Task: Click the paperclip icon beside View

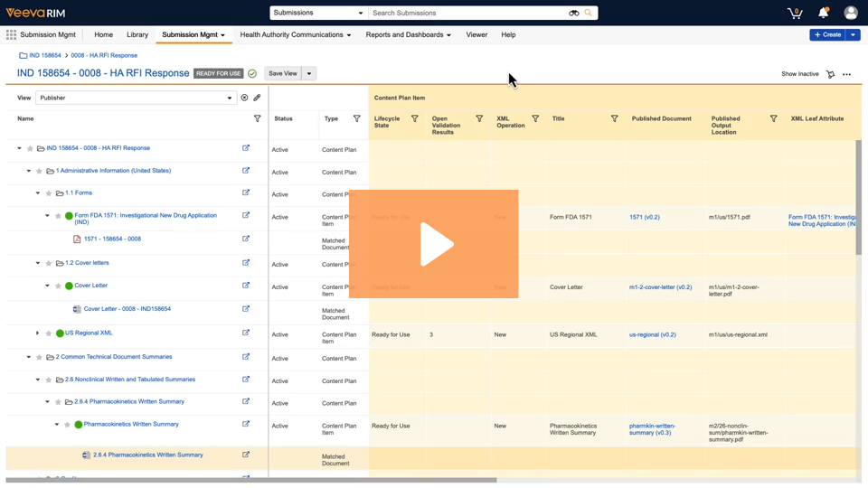Action: (x=257, y=98)
